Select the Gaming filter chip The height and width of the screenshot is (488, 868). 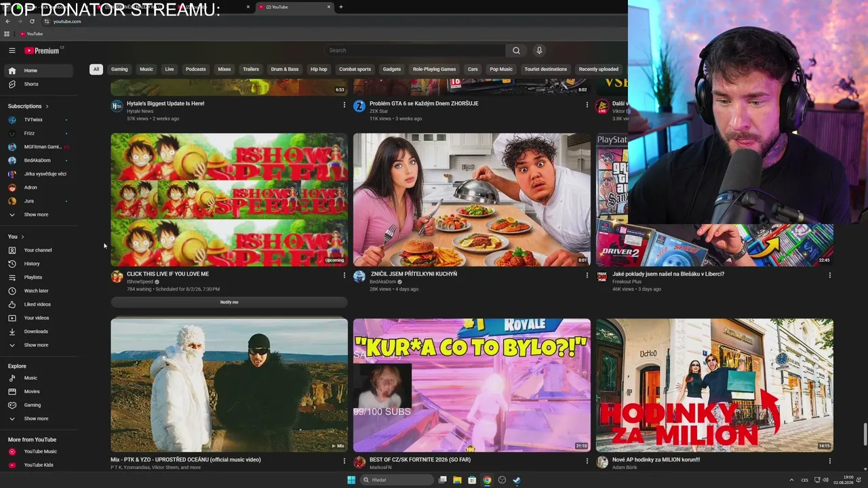pos(119,69)
